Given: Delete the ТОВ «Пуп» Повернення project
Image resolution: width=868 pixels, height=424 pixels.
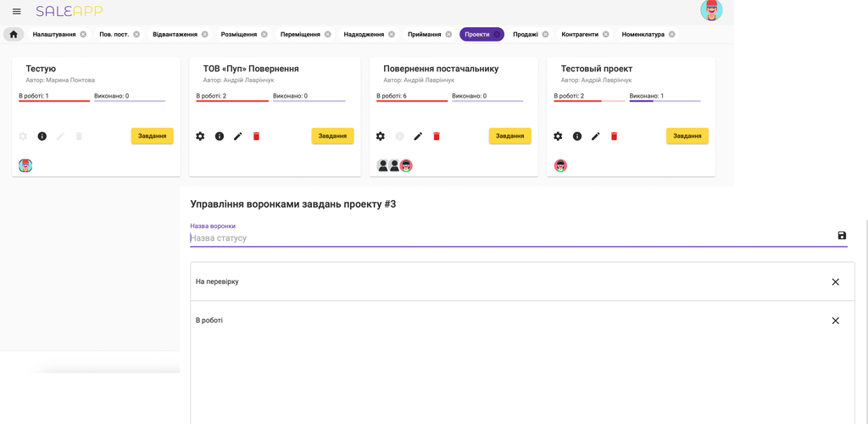Looking at the screenshot, I should [x=256, y=137].
